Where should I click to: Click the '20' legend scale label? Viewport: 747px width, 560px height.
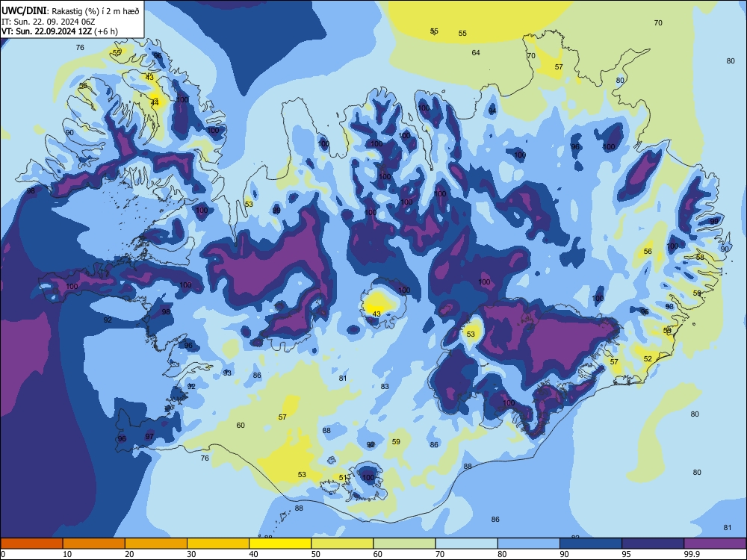(x=129, y=554)
